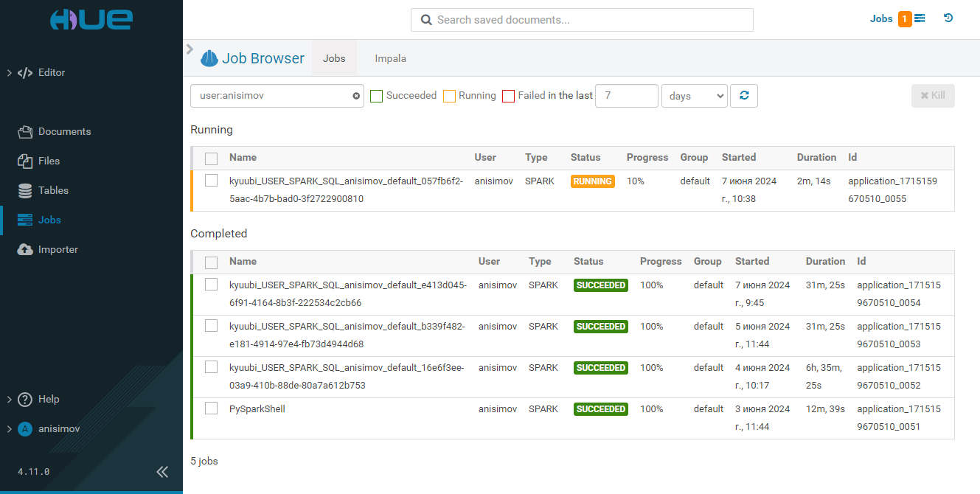Image resolution: width=980 pixels, height=494 pixels.
Task: Click the Job Browser helmet icon
Action: tap(209, 58)
